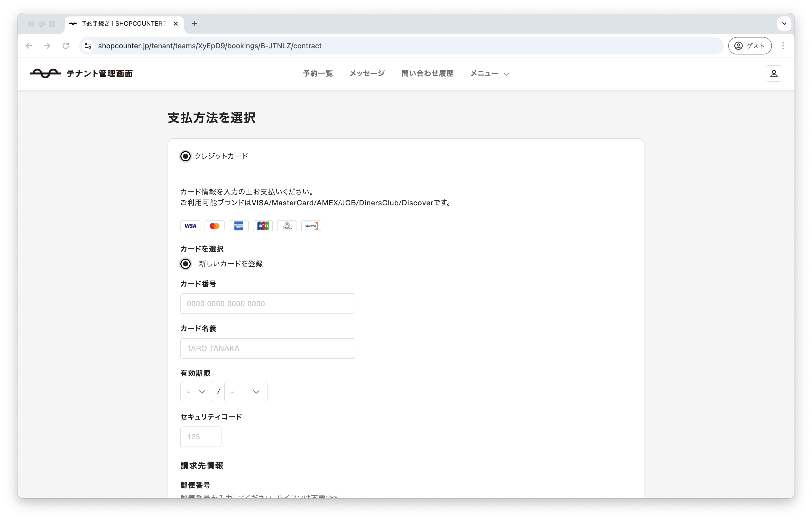Click the browser forward arrow
812x520 pixels.
(47, 45)
